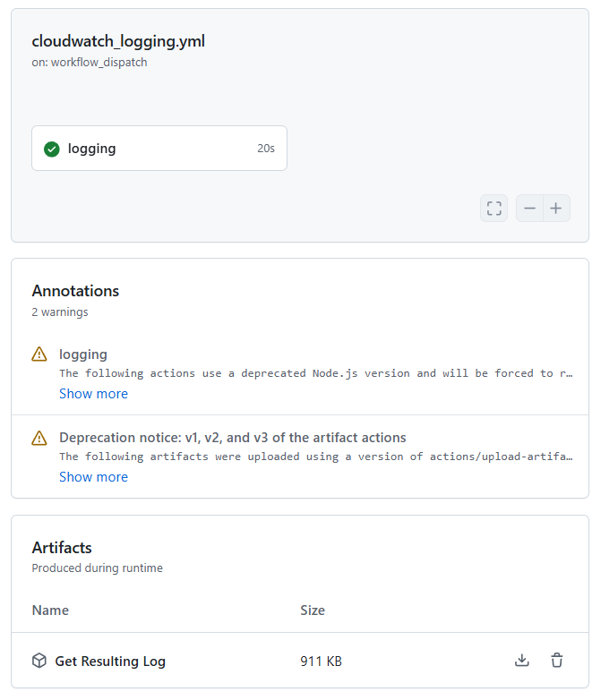This screenshot has width=601, height=700.
Task: Click the upload-artifact warning message text
Action: [x=315, y=457]
